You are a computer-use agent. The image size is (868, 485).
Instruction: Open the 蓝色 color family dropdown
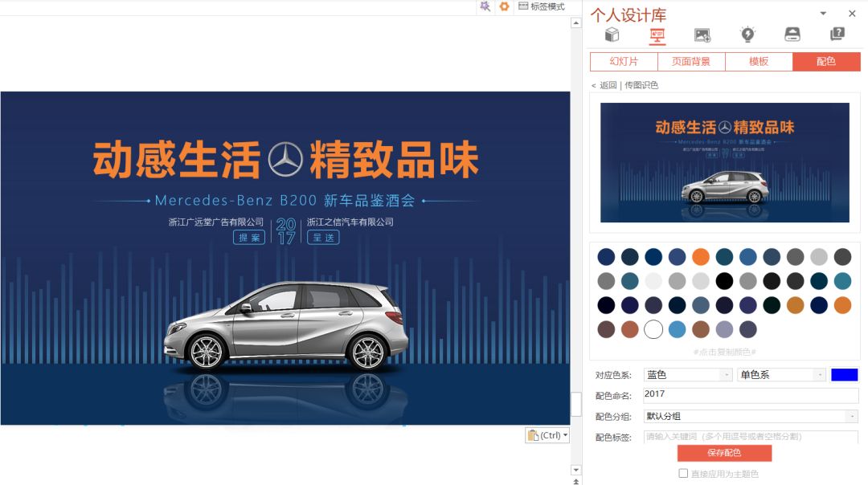pos(688,375)
